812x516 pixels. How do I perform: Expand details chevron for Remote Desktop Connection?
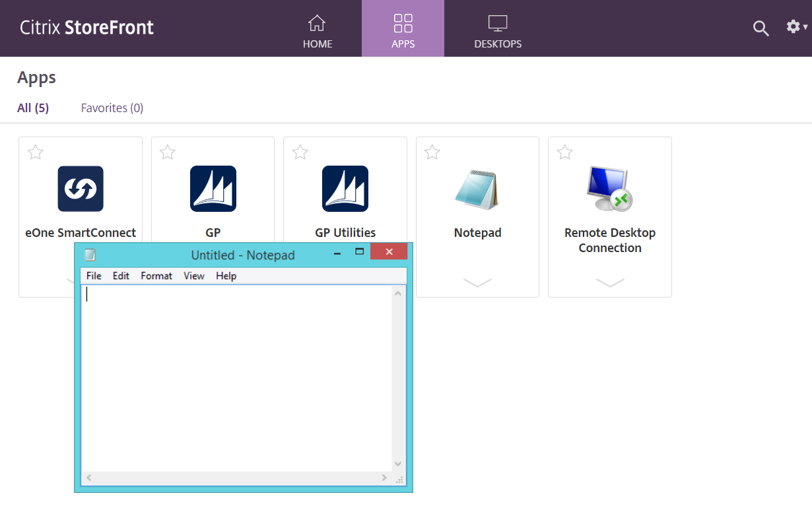click(610, 282)
